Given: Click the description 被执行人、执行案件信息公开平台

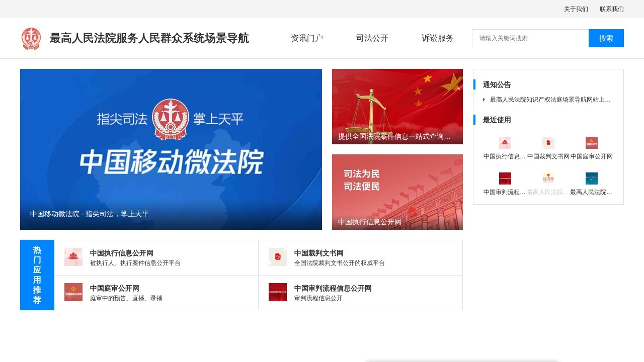Looking at the screenshot, I should click(x=135, y=263).
